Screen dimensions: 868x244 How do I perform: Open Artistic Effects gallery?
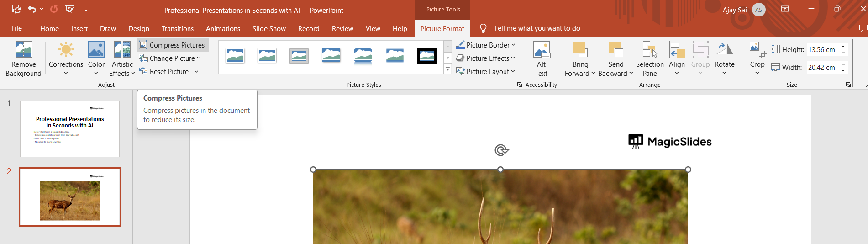pos(122,59)
